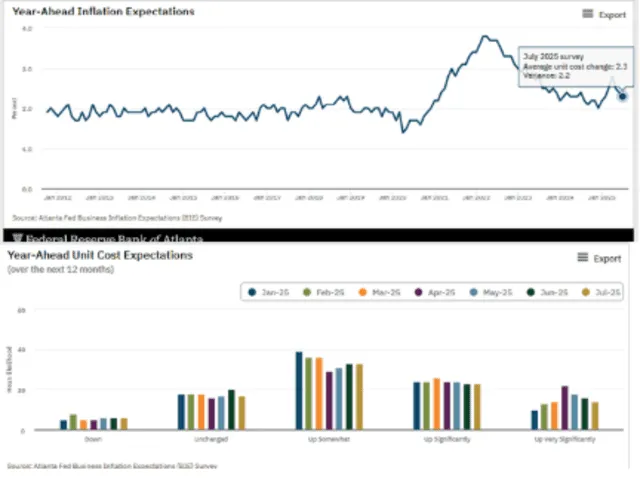Image resolution: width=640 pixels, height=478 pixels.
Task: Expand the Export label on the Unit Cost chart
Action: tap(608, 258)
